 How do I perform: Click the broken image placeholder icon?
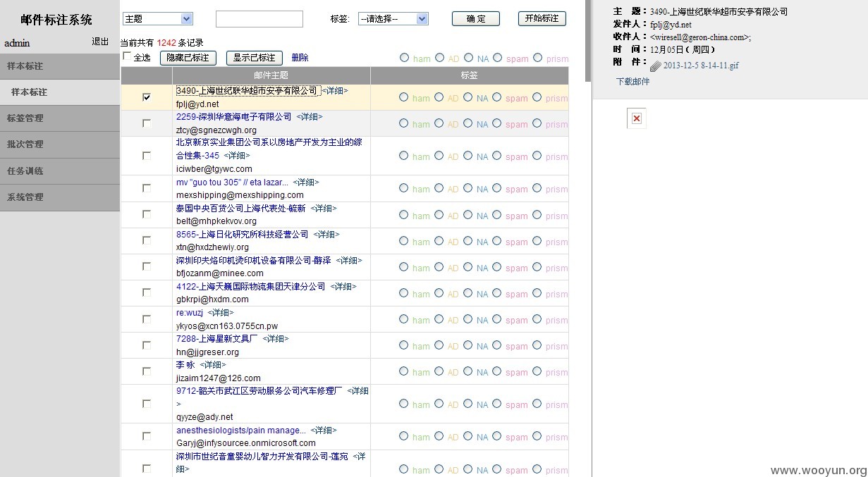[x=636, y=118]
